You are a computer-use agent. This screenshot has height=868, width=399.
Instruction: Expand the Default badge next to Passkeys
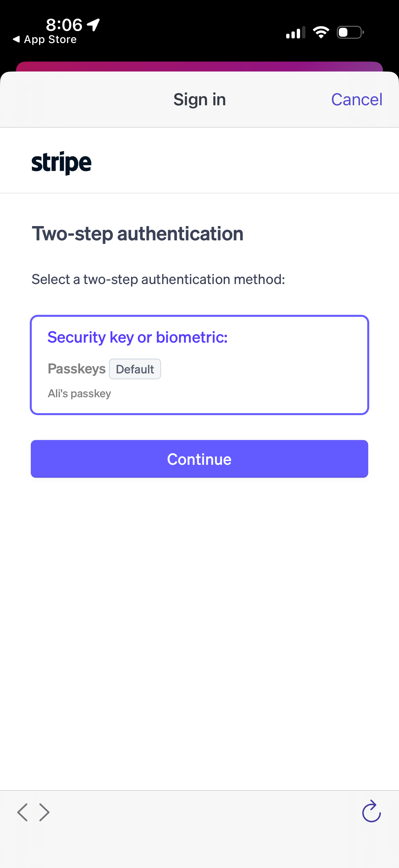(x=135, y=369)
